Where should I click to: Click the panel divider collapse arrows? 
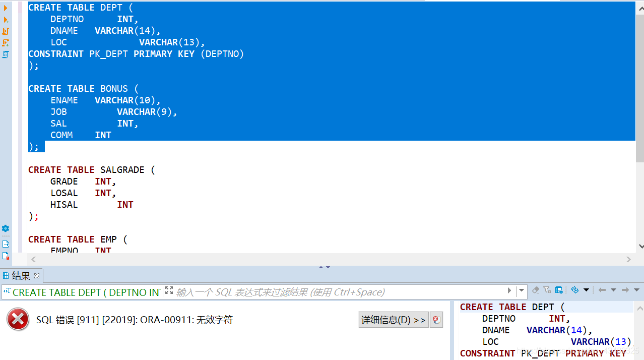[325, 267]
